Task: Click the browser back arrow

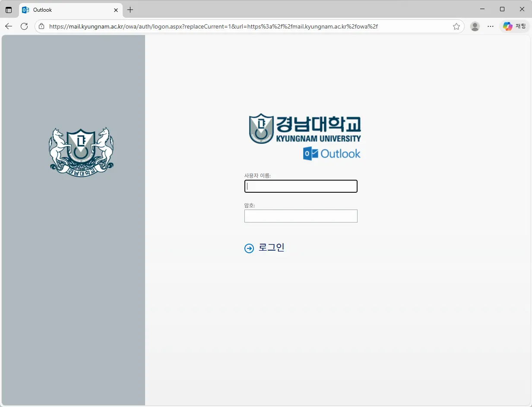Action: [x=9, y=26]
